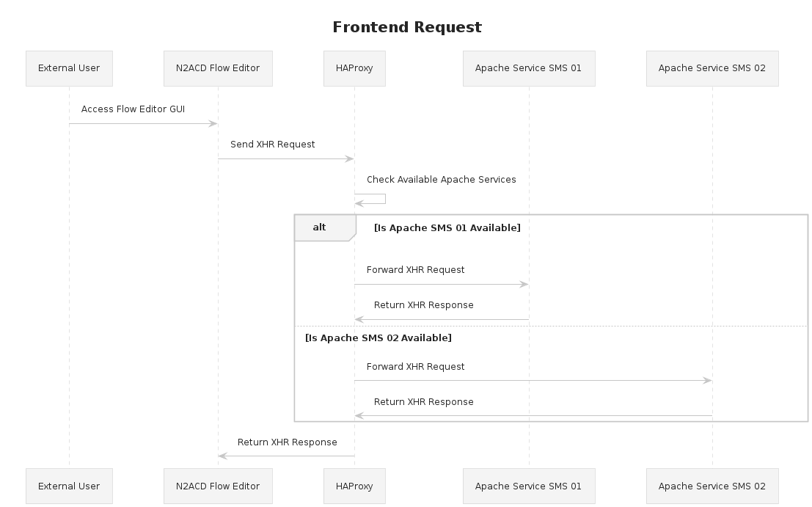Click Return XHR Response label below the alt box
This screenshot has height=507, width=812.
click(x=287, y=442)
